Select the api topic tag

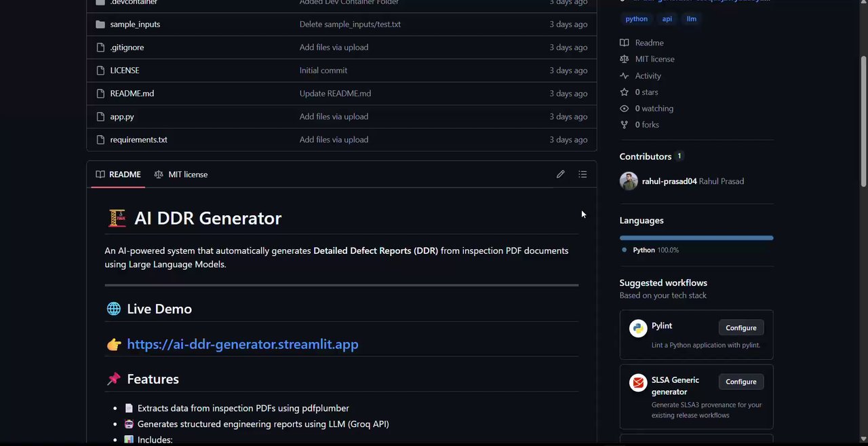pos(667,19)
